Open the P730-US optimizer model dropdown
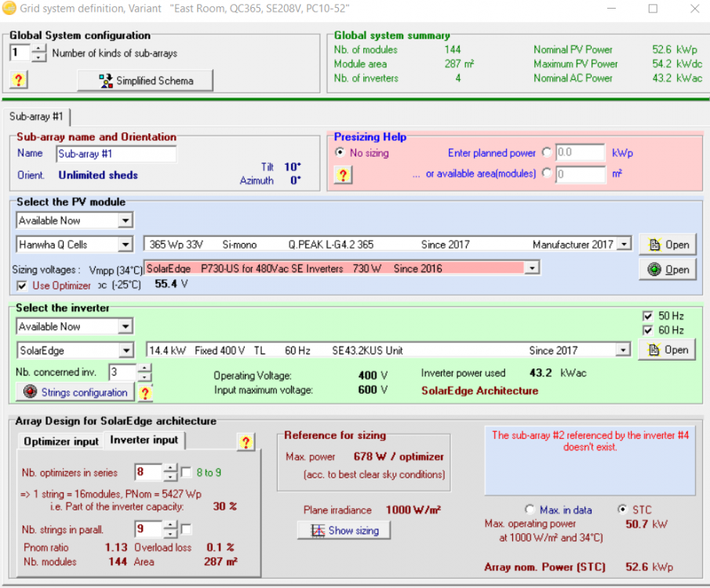This screenshot has height=588, width=710. (532, 268)
